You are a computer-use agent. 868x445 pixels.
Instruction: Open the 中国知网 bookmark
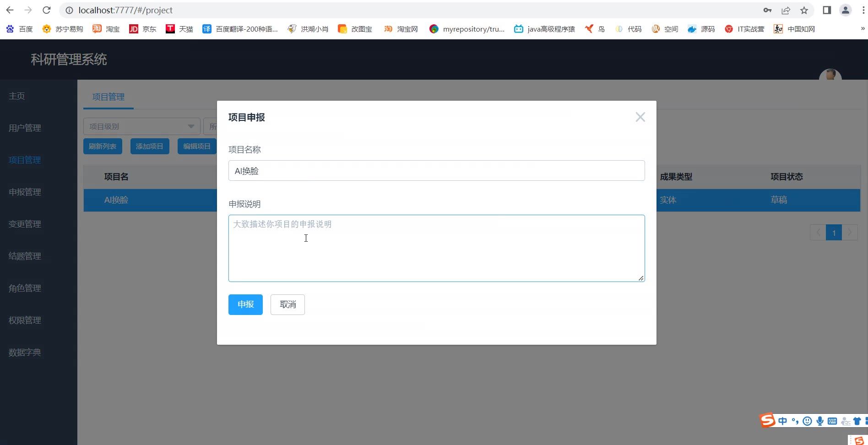tap(794, 29)
